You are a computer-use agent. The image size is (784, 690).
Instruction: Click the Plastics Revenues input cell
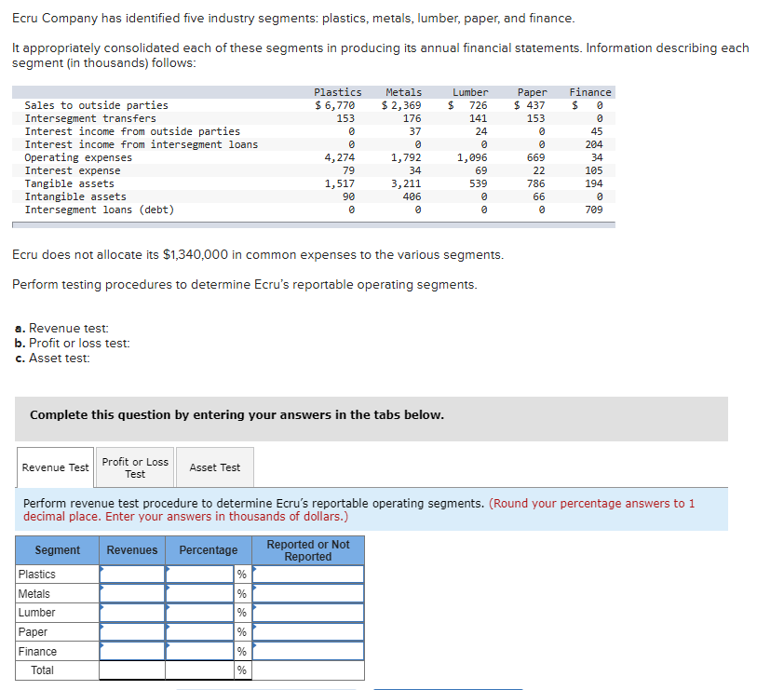(131, 574)
